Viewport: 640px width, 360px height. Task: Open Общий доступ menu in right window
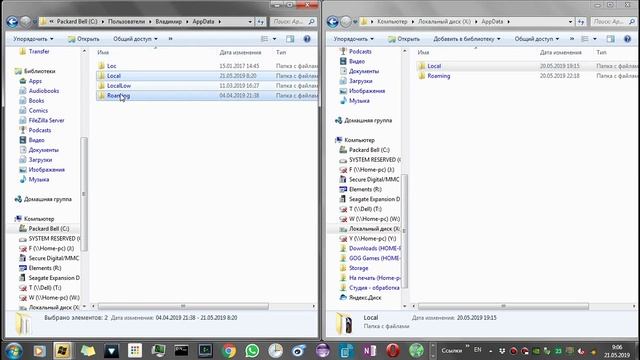(536, 39)
